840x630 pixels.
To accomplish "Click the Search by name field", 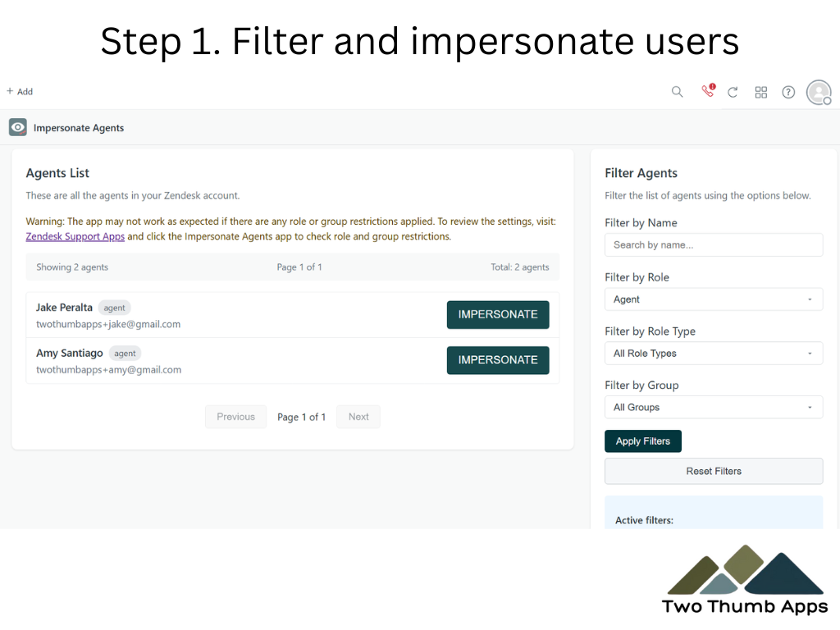I will 713,244.
